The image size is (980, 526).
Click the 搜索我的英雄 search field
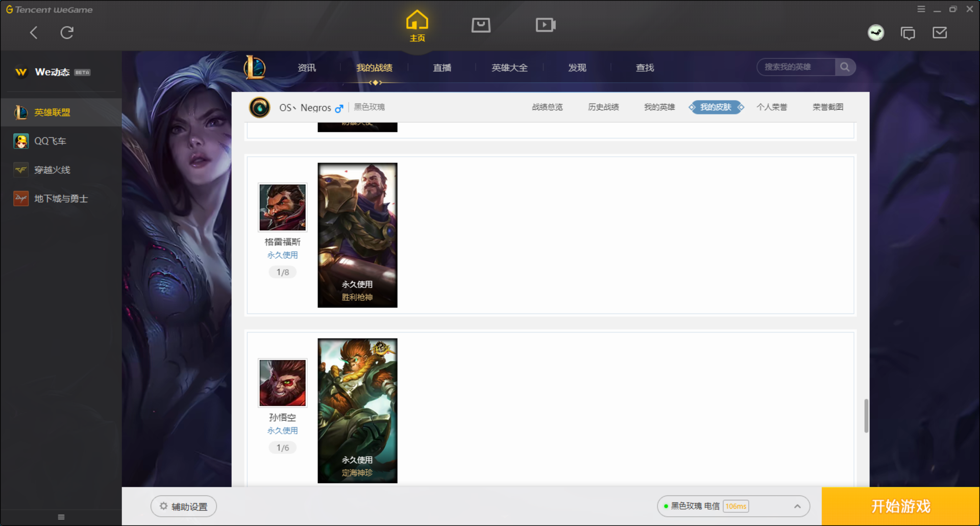click(796, 67)
